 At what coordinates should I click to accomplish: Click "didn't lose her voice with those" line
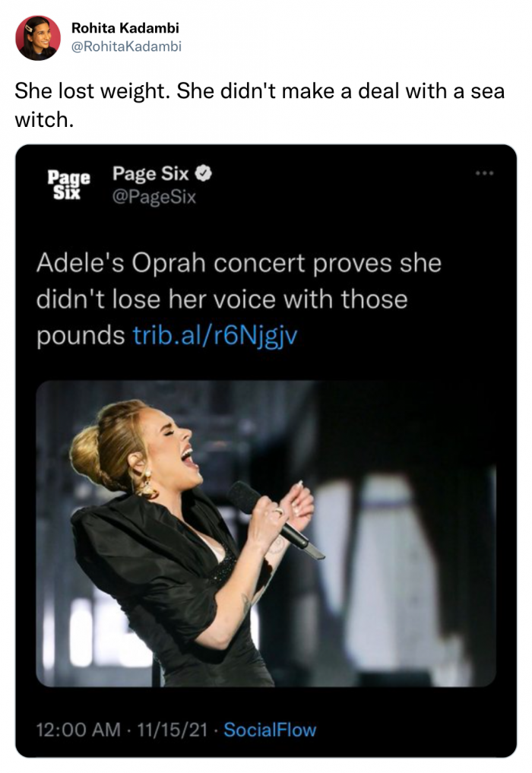click(x=222, y=300)
